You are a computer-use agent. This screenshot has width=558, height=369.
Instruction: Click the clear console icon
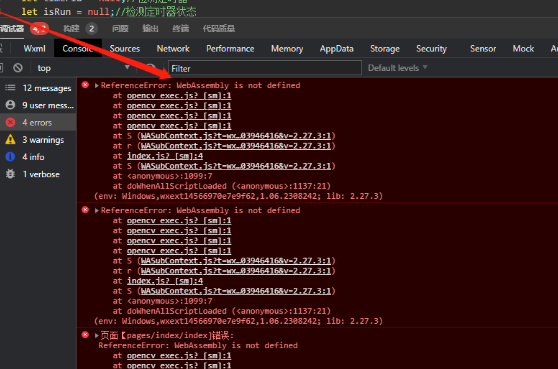click(x=18, y=68)
